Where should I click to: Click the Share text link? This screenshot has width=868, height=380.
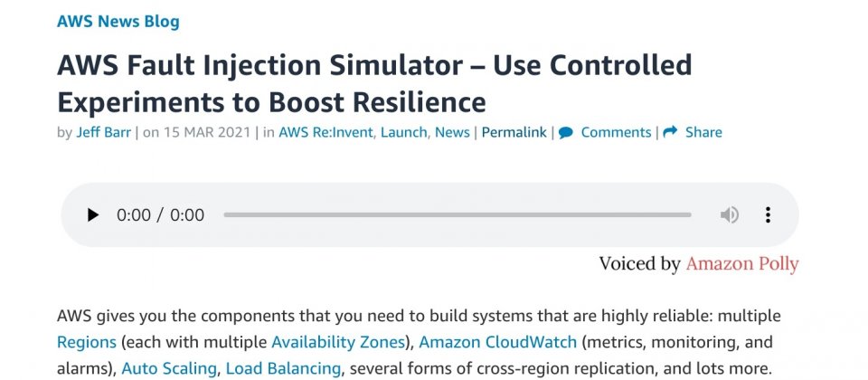(x=703, y=132)
